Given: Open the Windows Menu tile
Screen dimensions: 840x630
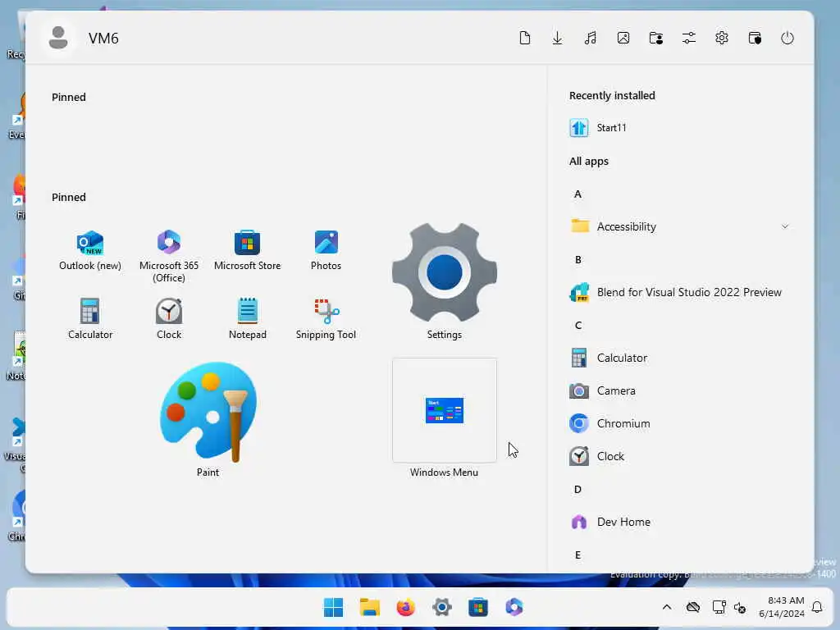Looking at the screenshot, I should coord(444,418).
